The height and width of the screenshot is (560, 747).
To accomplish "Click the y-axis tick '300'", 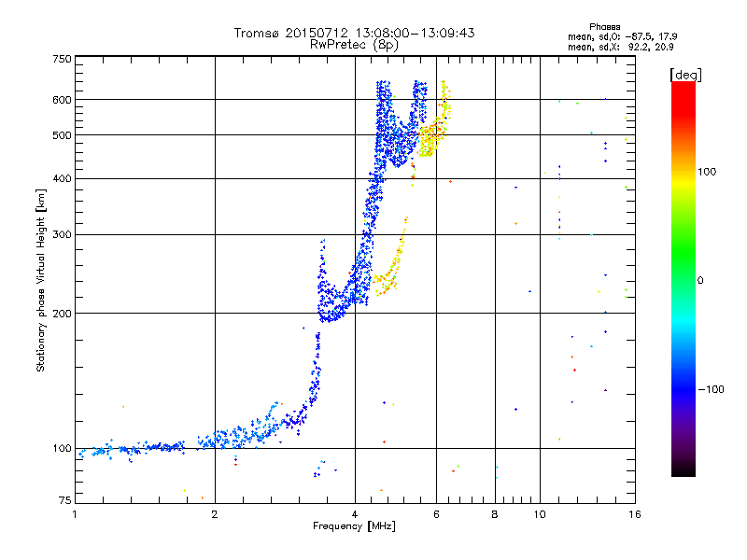I will pos(63,235).
